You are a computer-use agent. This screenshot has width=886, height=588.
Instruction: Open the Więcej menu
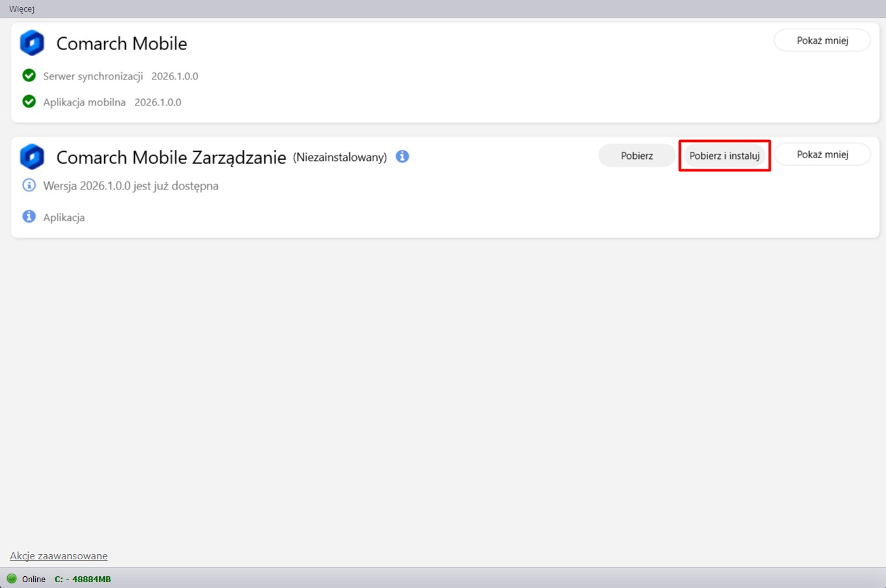coord(21,8)
